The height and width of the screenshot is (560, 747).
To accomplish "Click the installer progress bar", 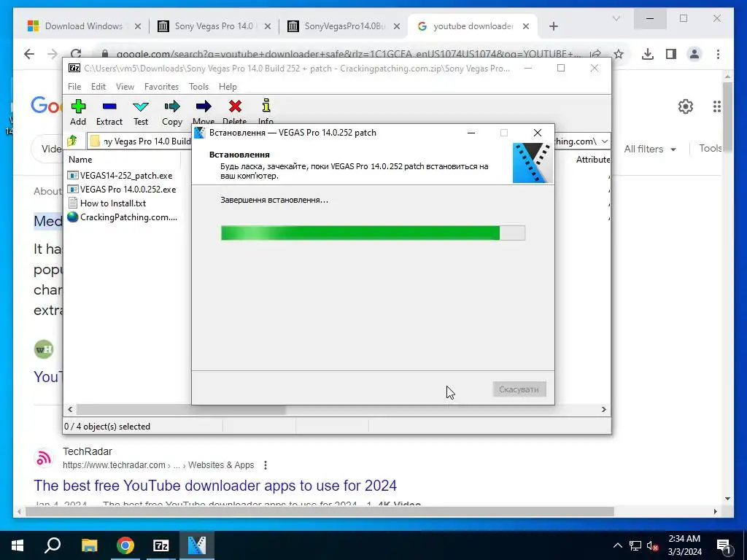I will [x=373, y=233].
